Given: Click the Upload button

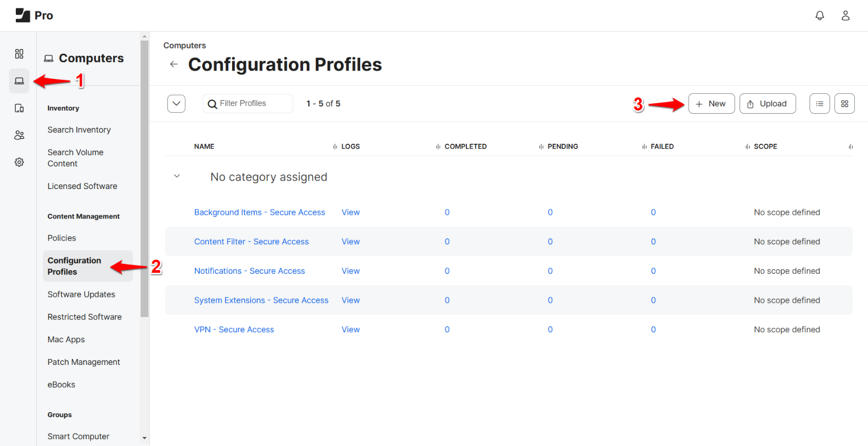Looking at the screenshot, I should click(x=767, y=104).
